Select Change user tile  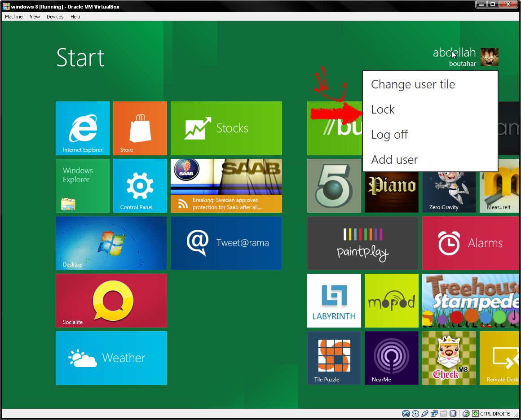coord(413,84)
